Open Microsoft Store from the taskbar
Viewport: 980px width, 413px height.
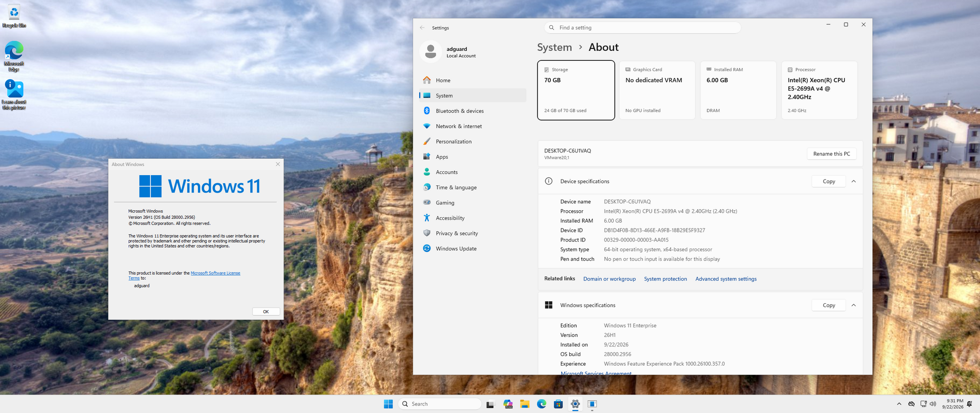point(558,404)
